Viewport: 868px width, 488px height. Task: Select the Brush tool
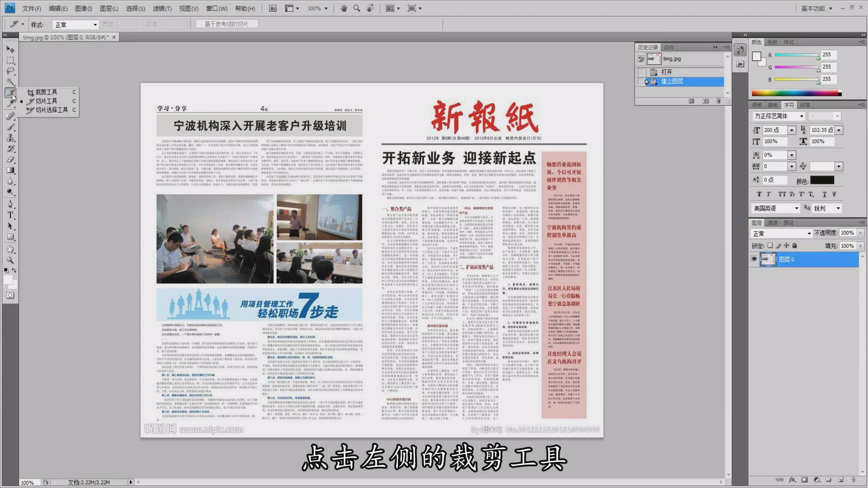[x=10, y=127]
